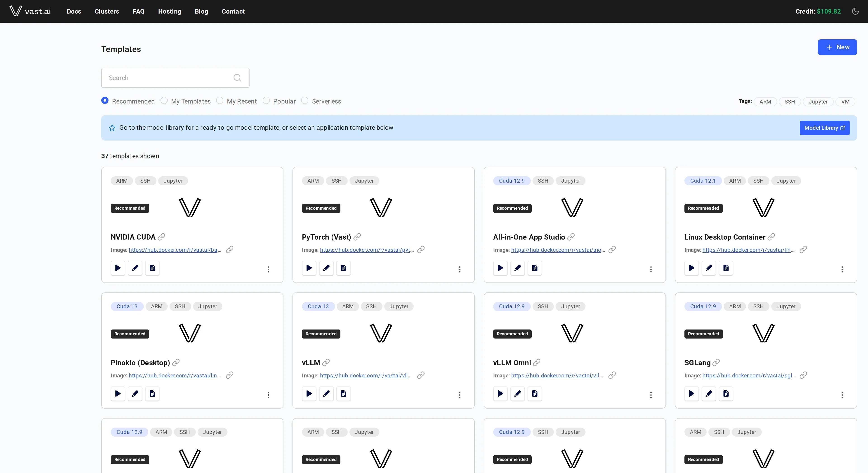The height and width of the screenshot is (473, 868).
Task: Click the New template button
Action: click(x=837, y=47)
